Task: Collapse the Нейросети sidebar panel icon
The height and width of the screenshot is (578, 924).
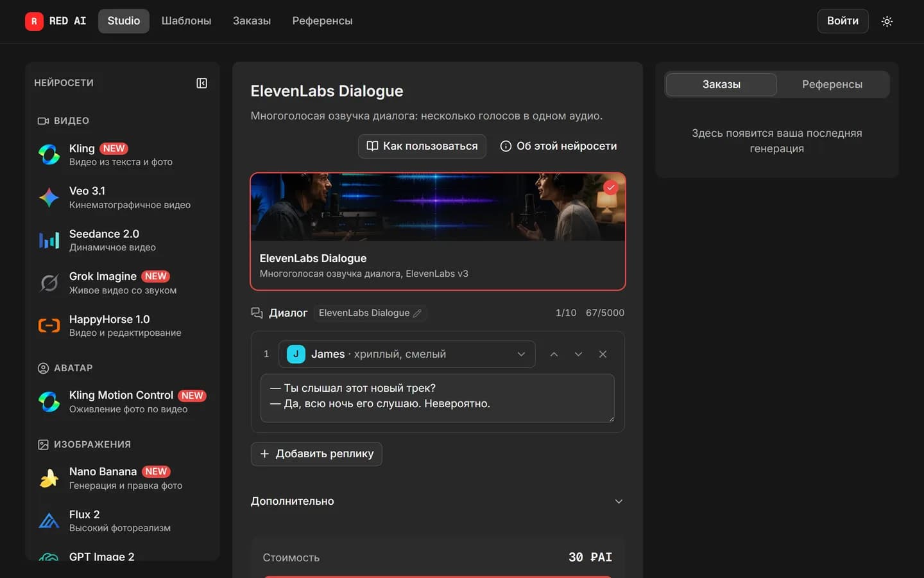Action: coord(201,83)
